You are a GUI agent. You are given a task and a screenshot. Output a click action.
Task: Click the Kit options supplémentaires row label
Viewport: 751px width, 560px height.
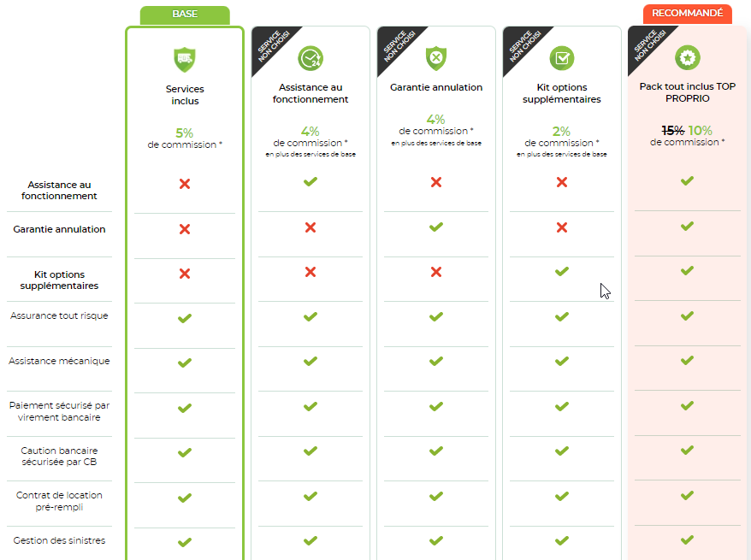click(60, 280)
